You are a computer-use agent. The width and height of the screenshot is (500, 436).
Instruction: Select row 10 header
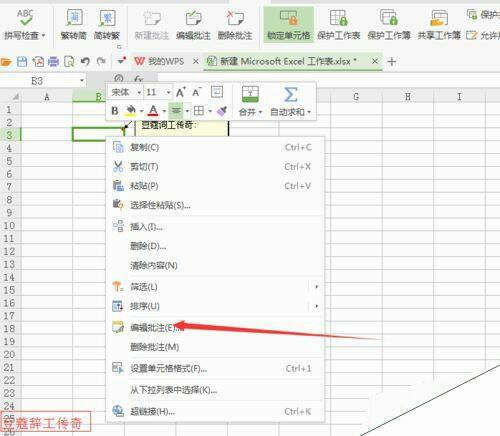point(9,226)
